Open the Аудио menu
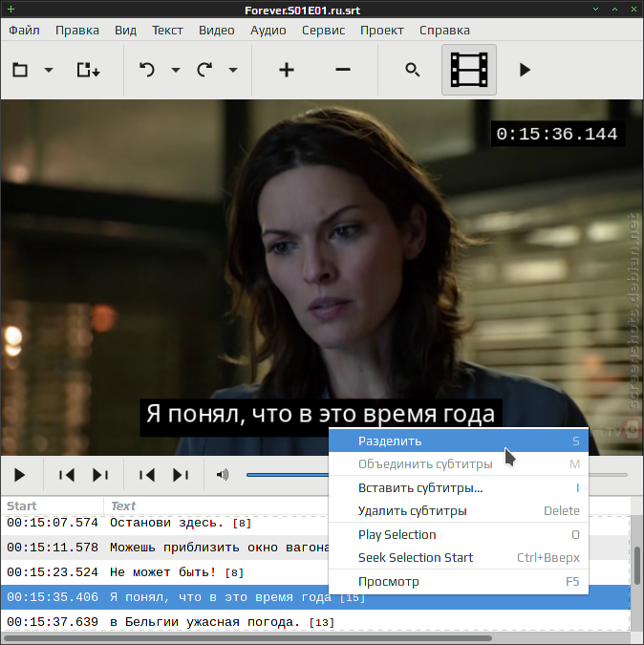Viewport: 644px width, 645px height. pos(268,30)
